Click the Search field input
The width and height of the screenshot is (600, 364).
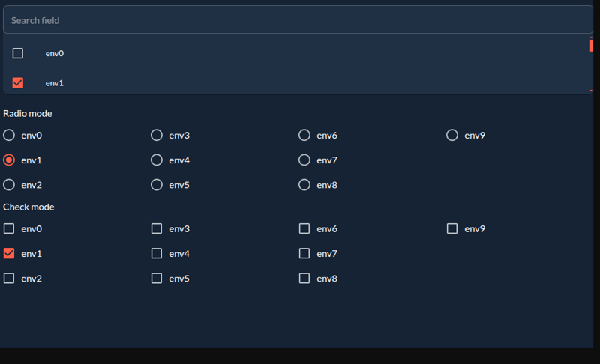pyautogui.click(x=298, y=20)
